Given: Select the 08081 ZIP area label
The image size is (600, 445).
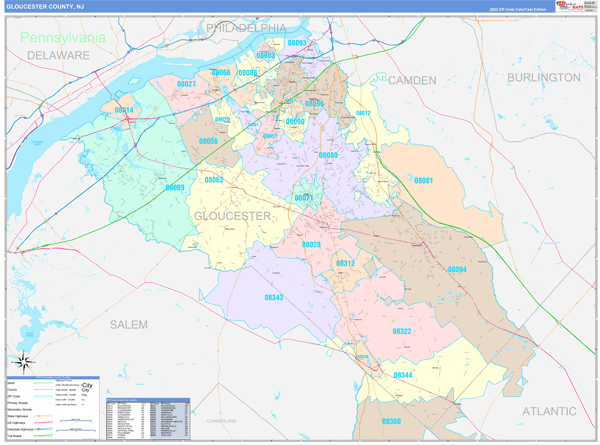Looking at the screenshot, I should 423,180.
